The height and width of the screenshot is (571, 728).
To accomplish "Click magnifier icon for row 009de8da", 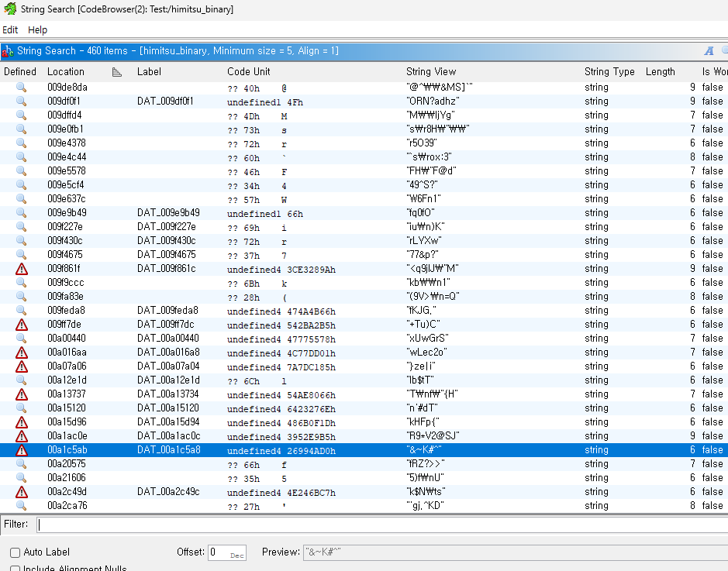I will click(22, 88).
